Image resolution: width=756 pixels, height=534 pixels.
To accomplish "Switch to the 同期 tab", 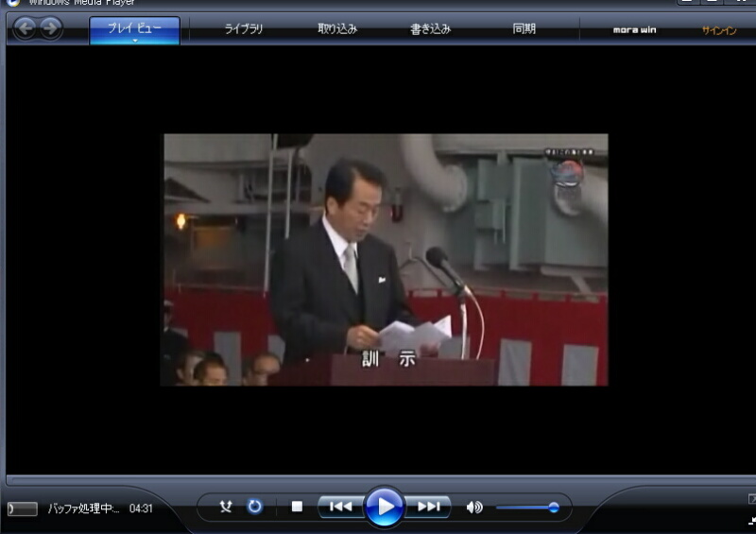I will 524,29.
